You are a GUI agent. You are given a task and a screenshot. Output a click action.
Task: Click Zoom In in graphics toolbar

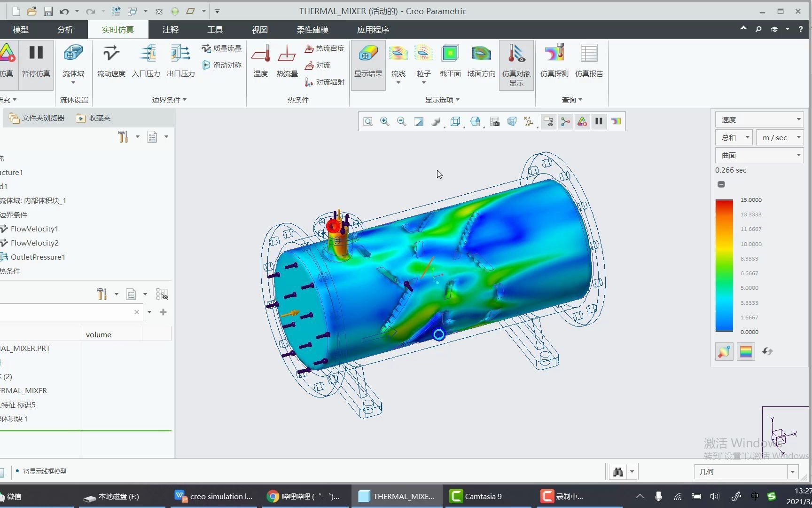(385, 122)
